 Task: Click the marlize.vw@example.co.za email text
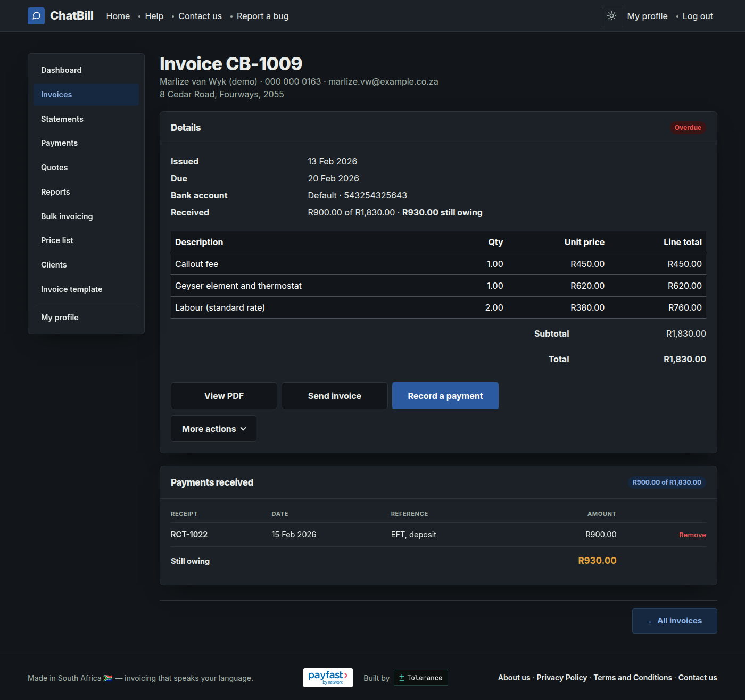383,81
